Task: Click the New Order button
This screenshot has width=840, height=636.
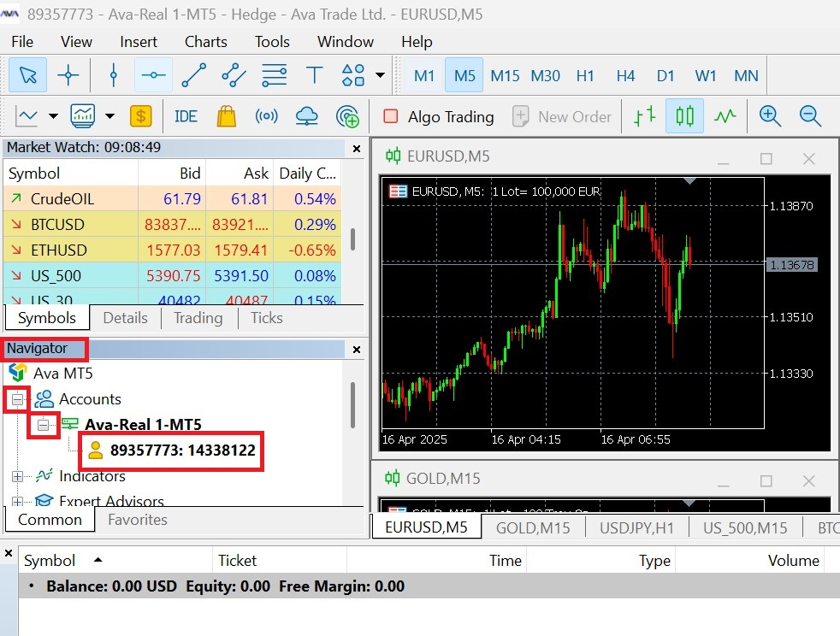Action: click(x=571, y=116)
